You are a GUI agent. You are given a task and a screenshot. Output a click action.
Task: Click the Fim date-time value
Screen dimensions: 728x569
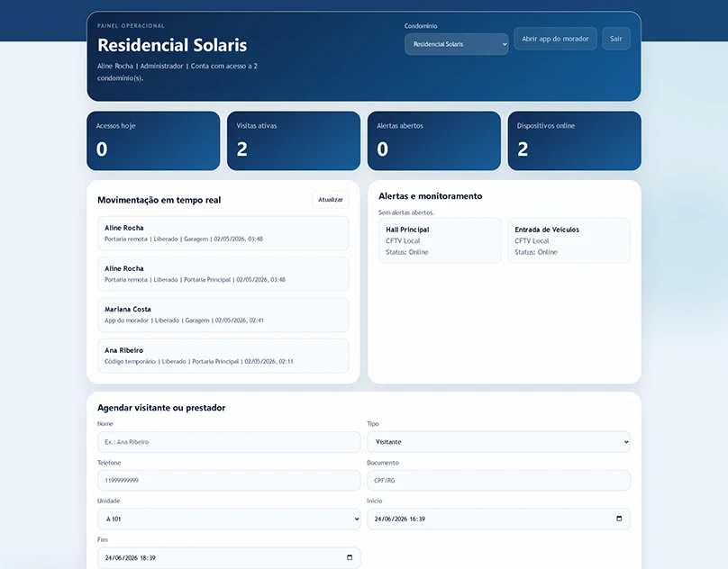tap(130, 558)
